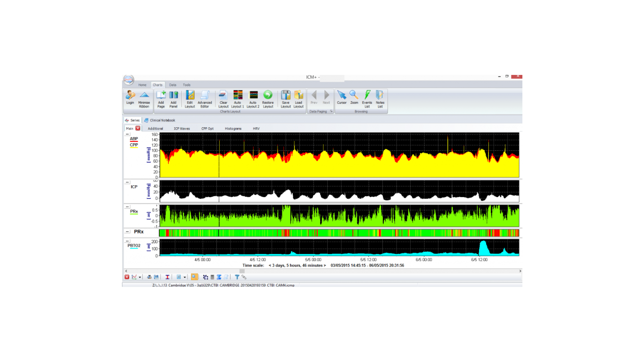Select the Cursor browsing tool
644x362 pixels.
point(342,97)
